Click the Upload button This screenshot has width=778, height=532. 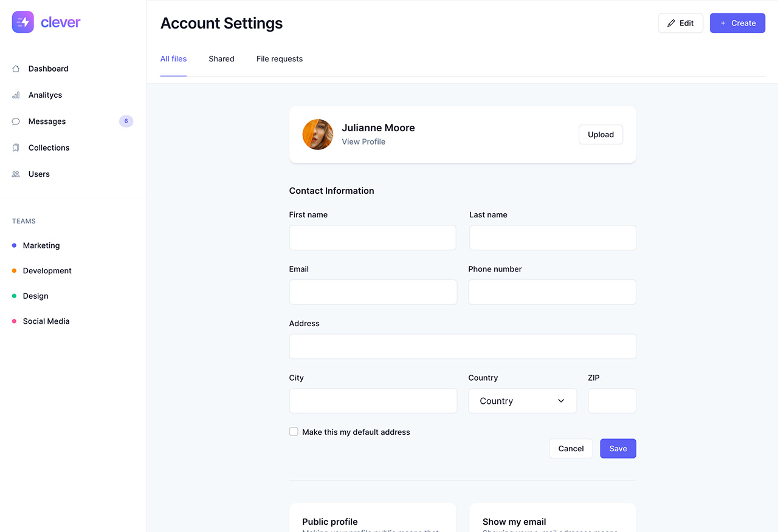pyautogui.click(x=601, y=134)
